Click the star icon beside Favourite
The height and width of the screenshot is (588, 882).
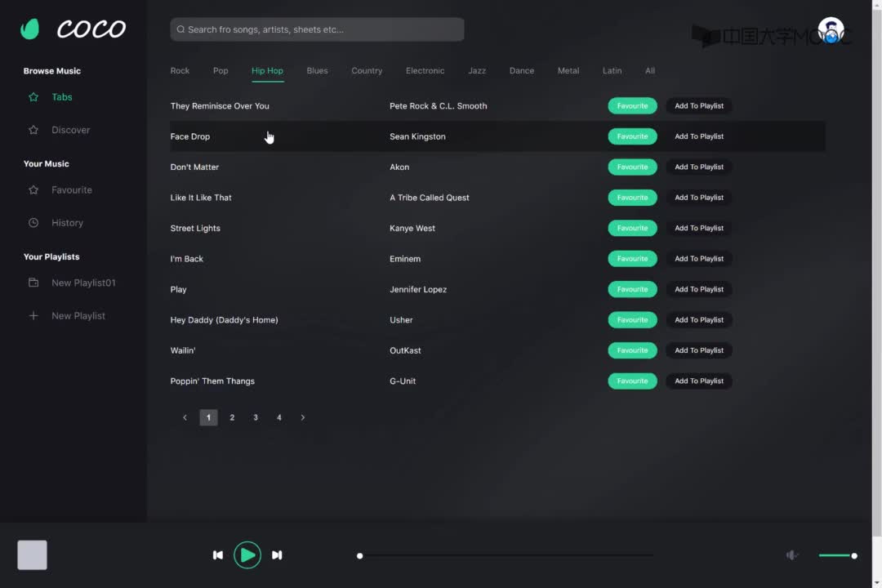[x=33, y=190]
